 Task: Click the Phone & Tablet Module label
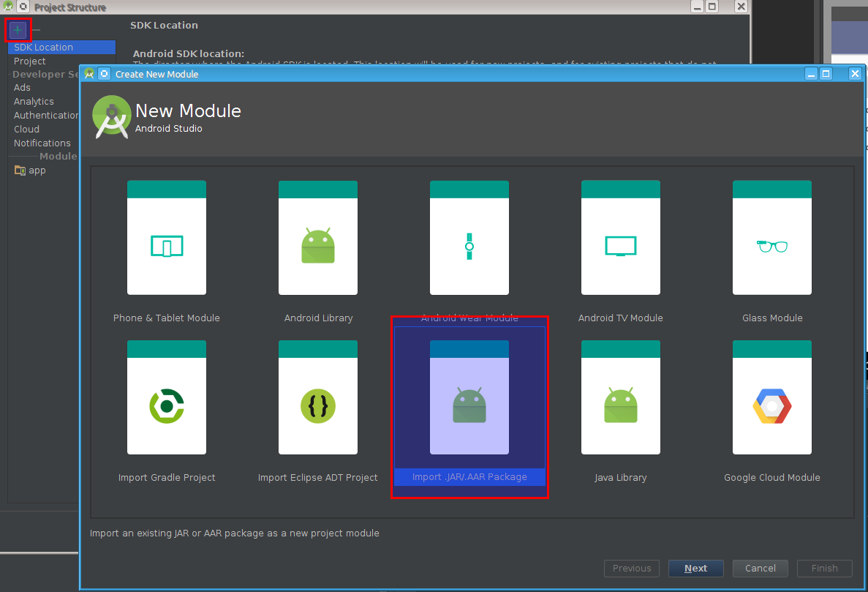[x=167, y=318]
